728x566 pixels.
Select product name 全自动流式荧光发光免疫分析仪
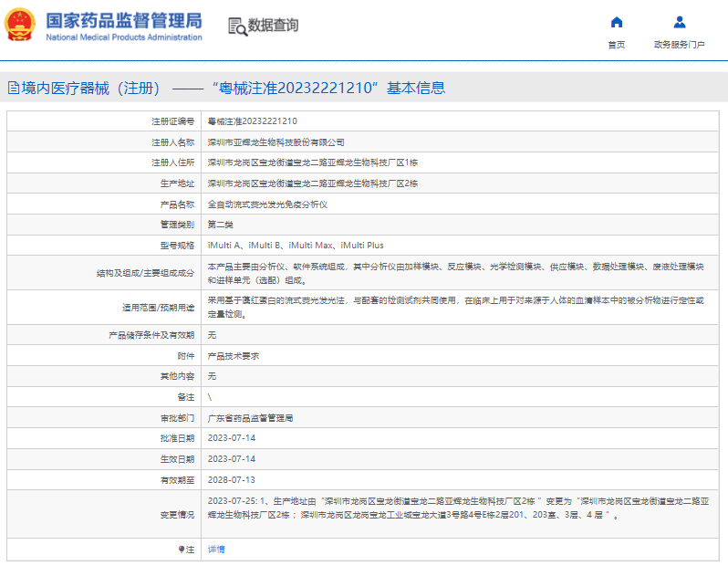point(267,204)
